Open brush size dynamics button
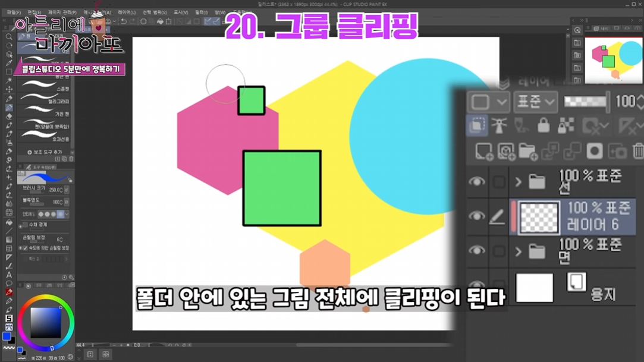The image size is (644, 362). coord(67,190)
